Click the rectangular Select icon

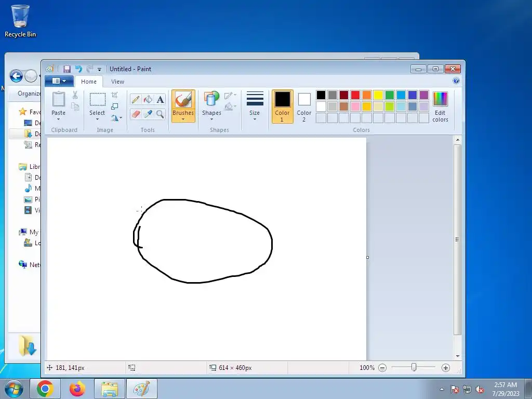point(97,100)
